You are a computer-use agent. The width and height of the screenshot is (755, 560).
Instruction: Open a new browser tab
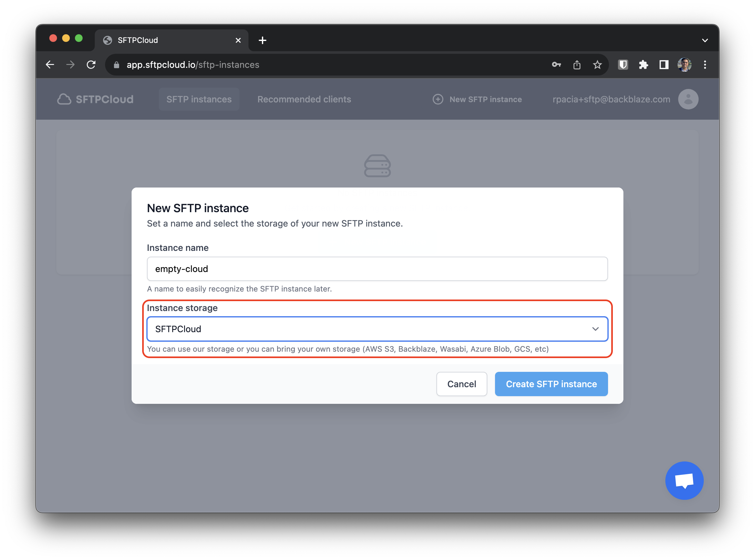click(x=262, y=40)
